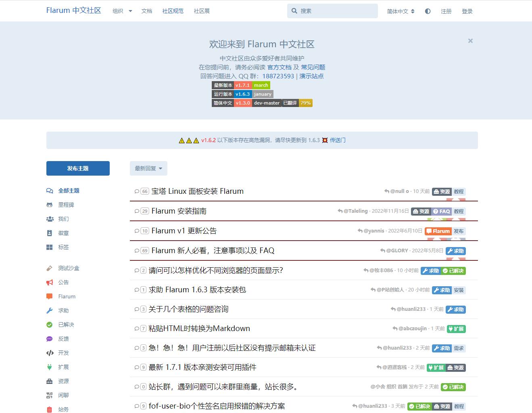Select 求助 wrench icon in sidebar
Screen dimensions: 532x413
coord(50,310)
